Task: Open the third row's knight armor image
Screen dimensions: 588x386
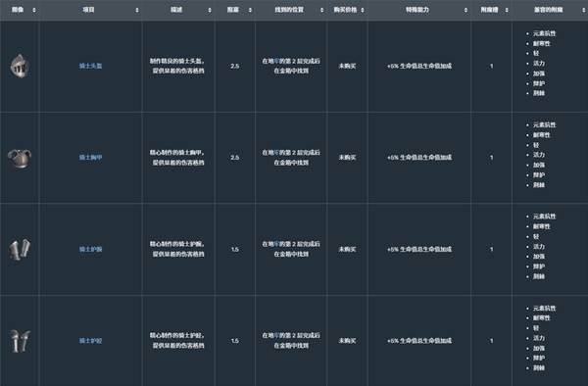Action: [20, 249]
